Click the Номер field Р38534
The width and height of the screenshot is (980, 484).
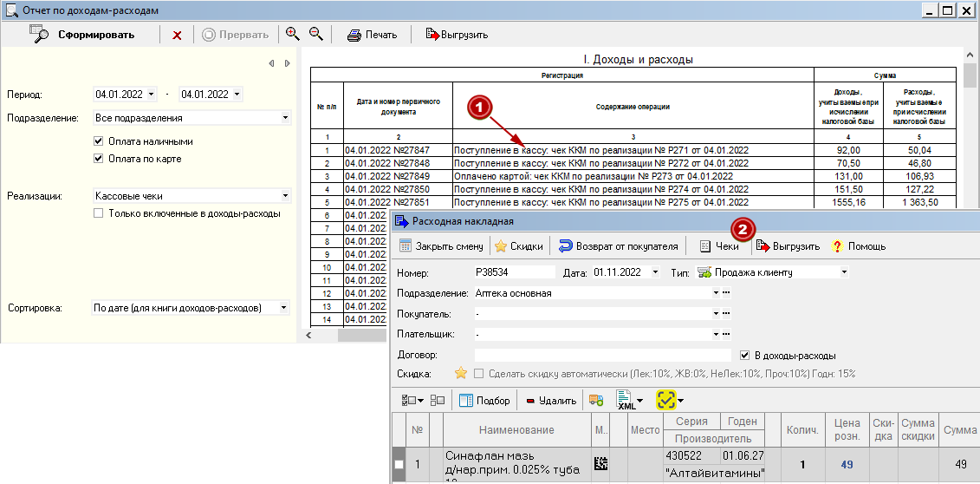(x=515, y=272)
